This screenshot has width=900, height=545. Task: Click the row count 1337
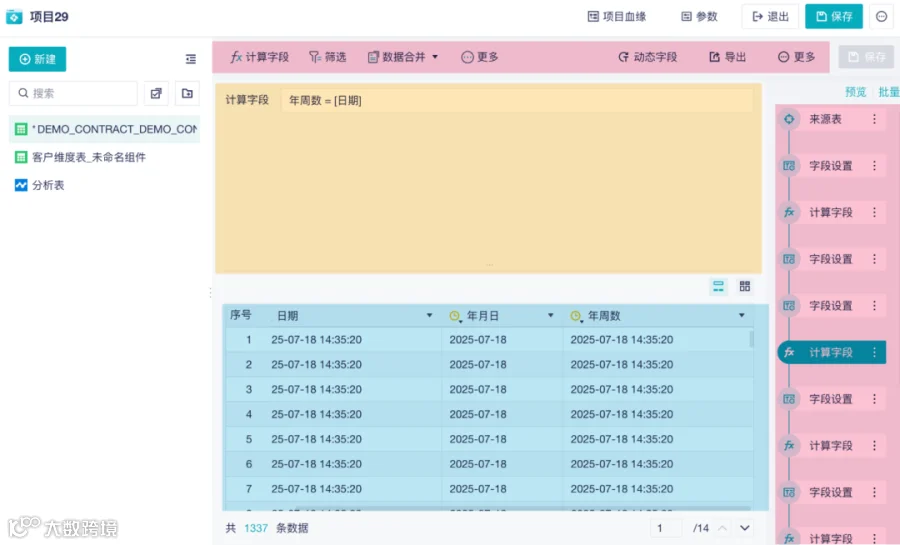(x=256, y=528)
